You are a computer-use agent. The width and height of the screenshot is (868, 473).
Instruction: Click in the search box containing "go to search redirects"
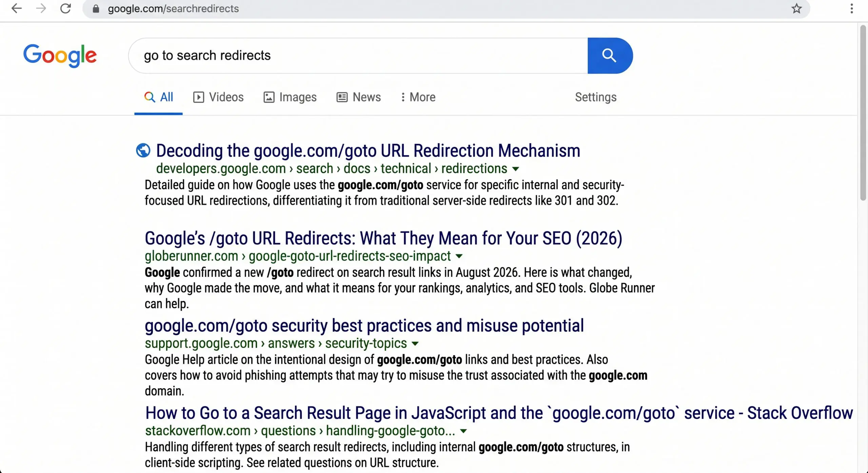358,56
